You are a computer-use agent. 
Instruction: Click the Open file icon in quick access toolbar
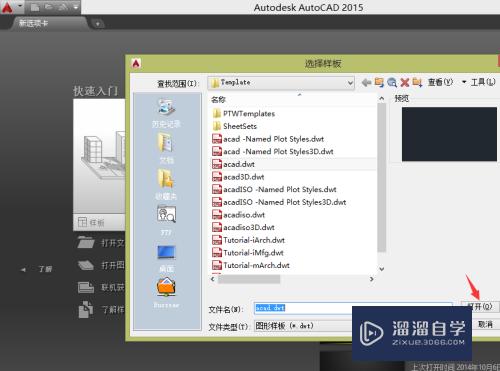tap(49, 7)
